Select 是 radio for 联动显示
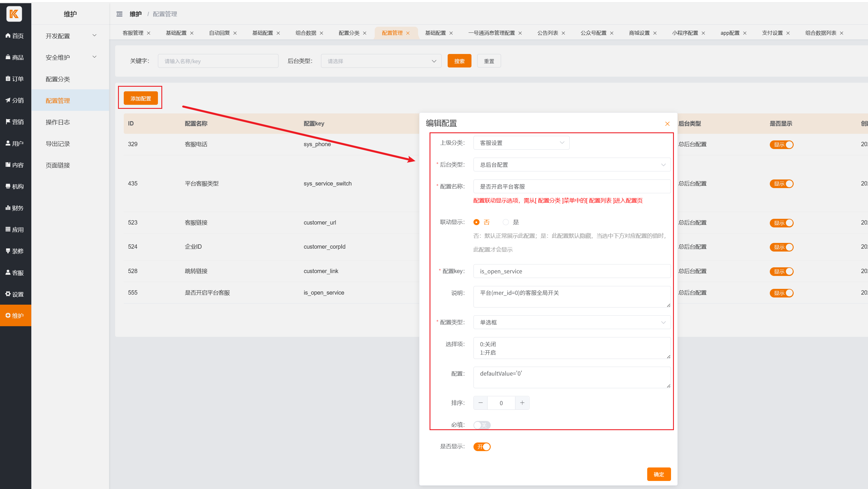868x489 pixels. click(x=505, y=222)
